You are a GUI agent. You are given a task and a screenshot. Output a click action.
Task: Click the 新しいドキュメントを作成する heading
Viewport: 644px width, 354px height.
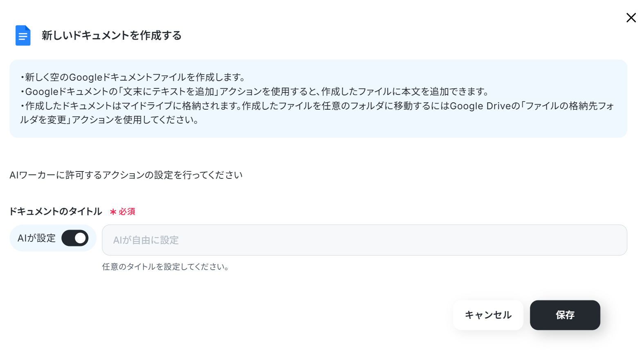[112, 36]
